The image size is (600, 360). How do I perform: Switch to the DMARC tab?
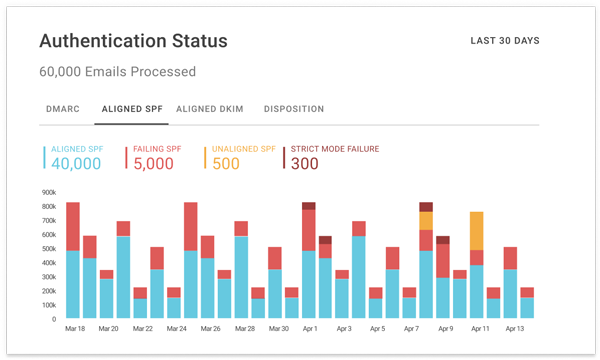[63, 109]
